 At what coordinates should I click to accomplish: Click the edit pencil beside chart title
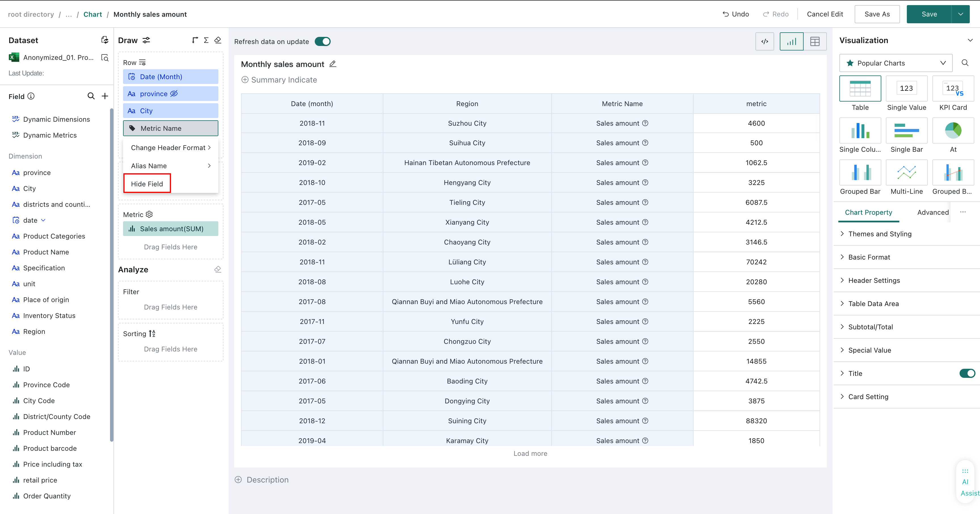333,64
